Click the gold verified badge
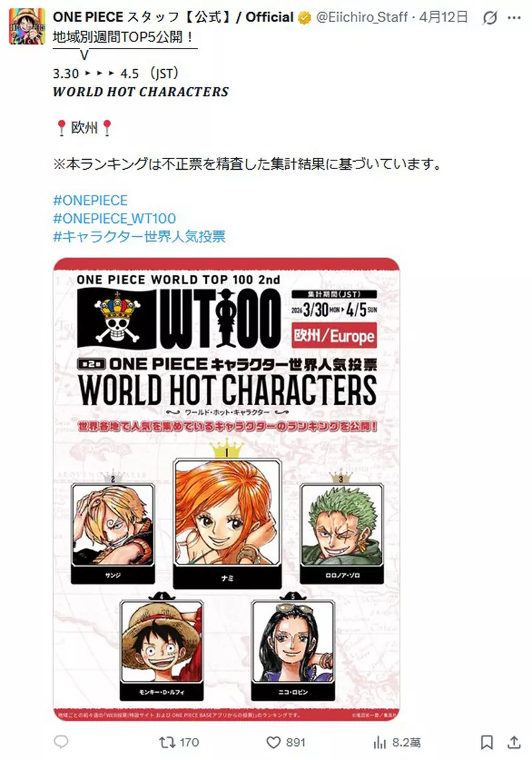The image size is (532, 760). pos(305,18)
